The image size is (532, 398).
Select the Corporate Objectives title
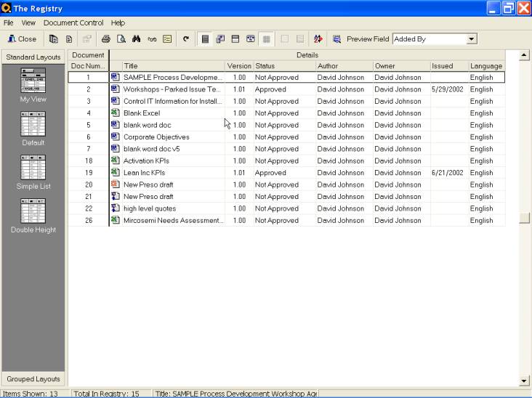(156, 137)
